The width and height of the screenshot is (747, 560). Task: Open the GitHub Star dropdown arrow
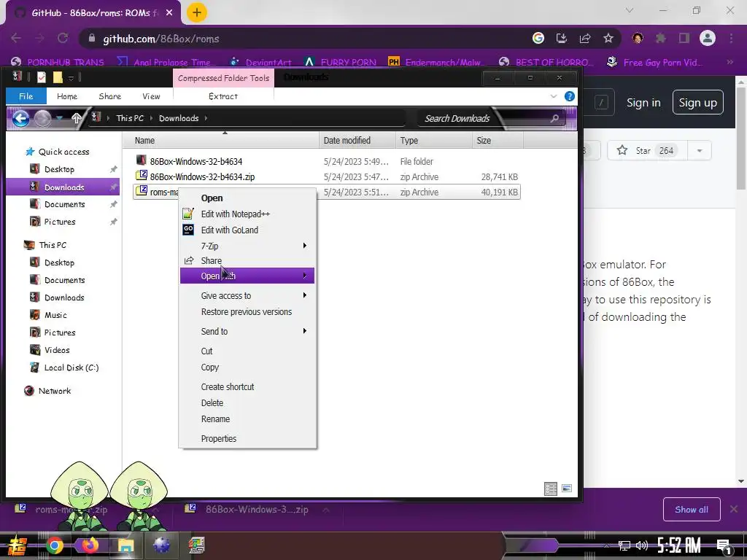tap(700, 150)
